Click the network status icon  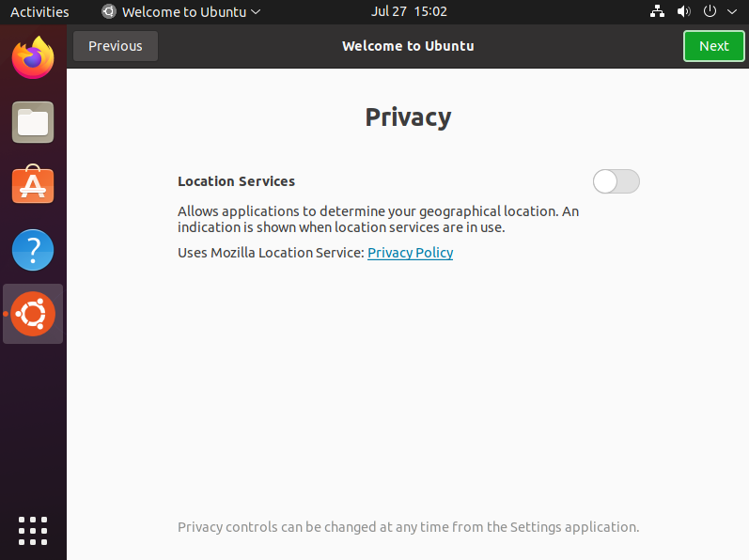tap(658, 11)
